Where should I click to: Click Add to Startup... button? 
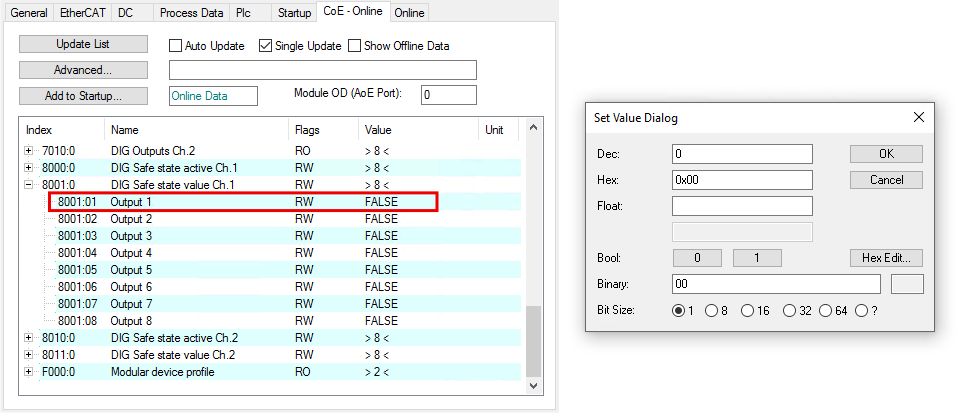[84, 96]
